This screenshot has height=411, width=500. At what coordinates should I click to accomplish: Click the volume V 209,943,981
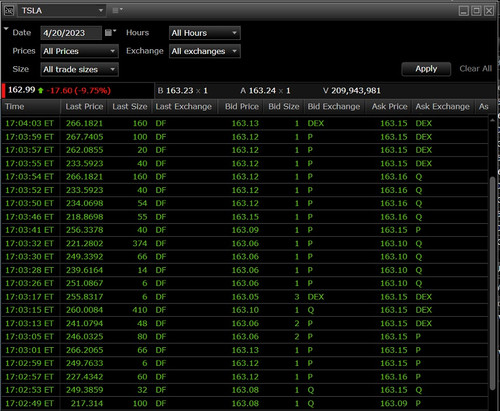(352, 90)
